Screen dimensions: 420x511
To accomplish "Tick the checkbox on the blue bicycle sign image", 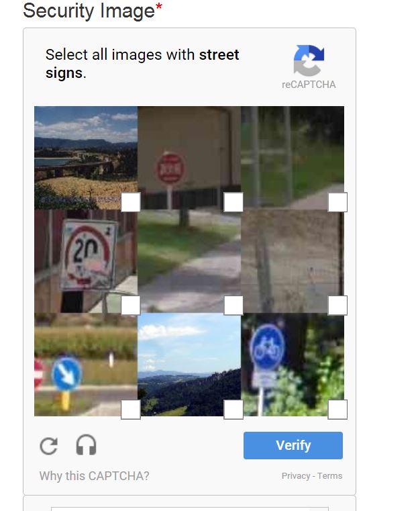I will [337, 410].
